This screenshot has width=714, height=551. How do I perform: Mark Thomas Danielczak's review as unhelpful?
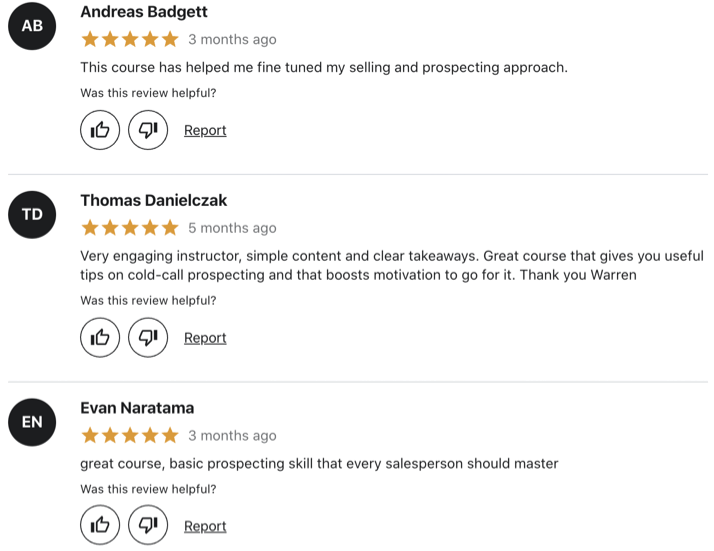pos(148,337)
